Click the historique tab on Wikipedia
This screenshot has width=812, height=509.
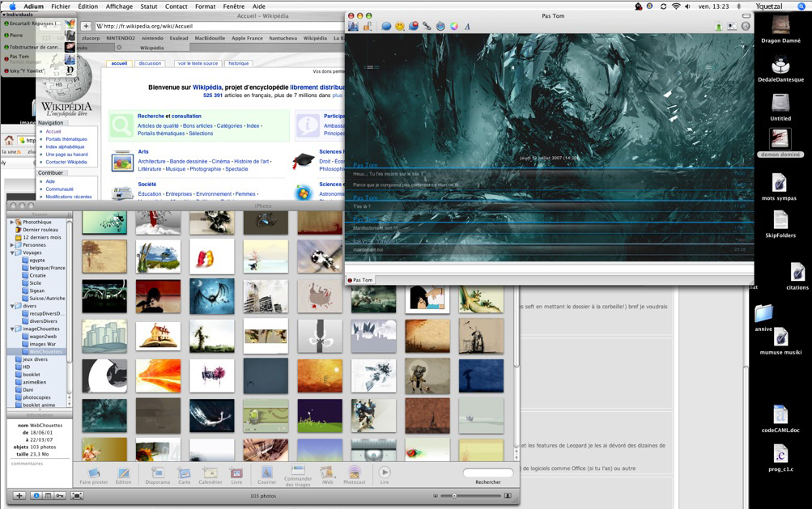(239, 63)
